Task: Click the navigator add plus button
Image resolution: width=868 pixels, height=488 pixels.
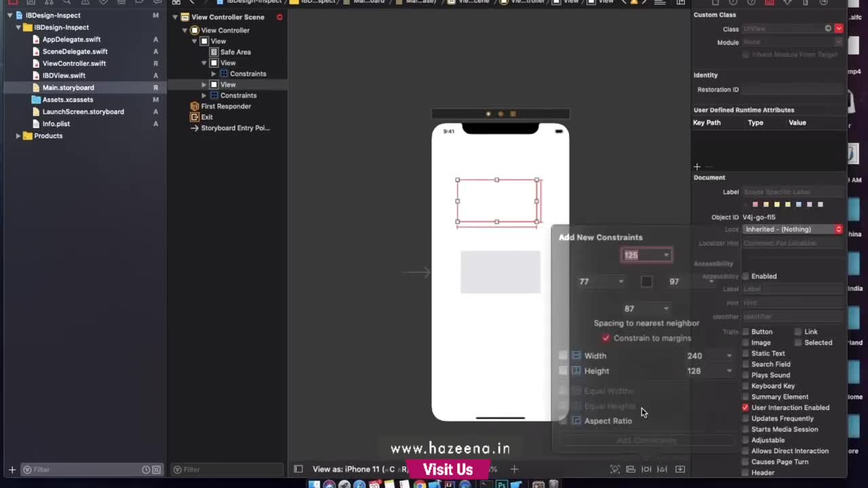Action: click(x=12, y=470)
